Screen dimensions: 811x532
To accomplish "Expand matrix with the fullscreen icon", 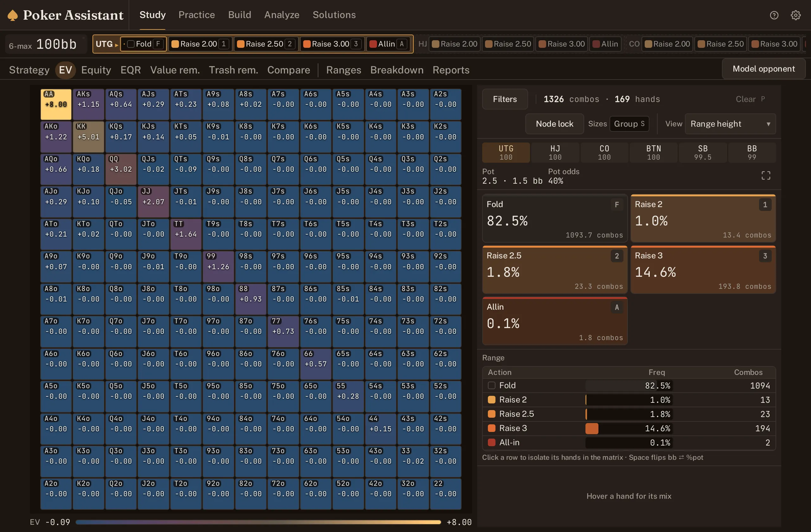I will coord(766,175).
